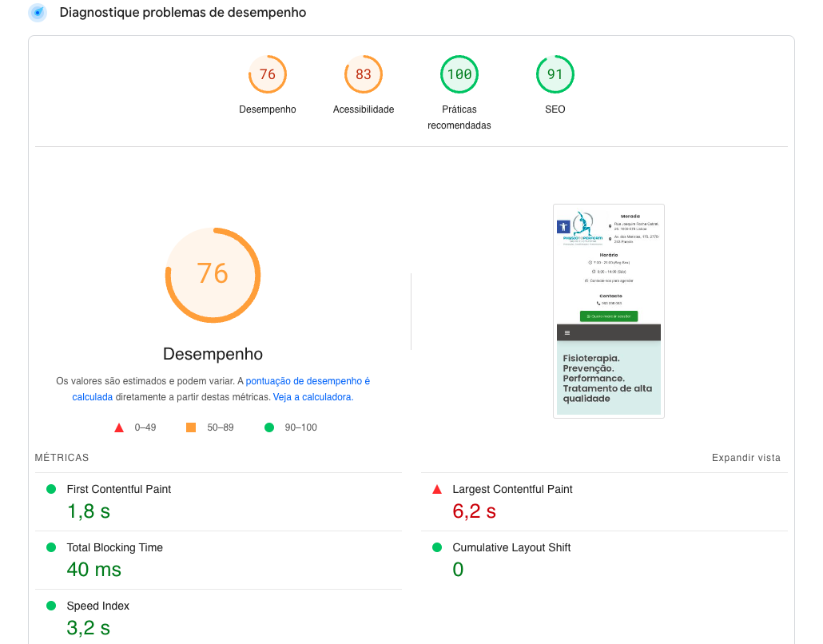This screenshot has height=644, width=823.
Task: Open the pontuação de desempenho é calculada link
Action: (308, 381)
